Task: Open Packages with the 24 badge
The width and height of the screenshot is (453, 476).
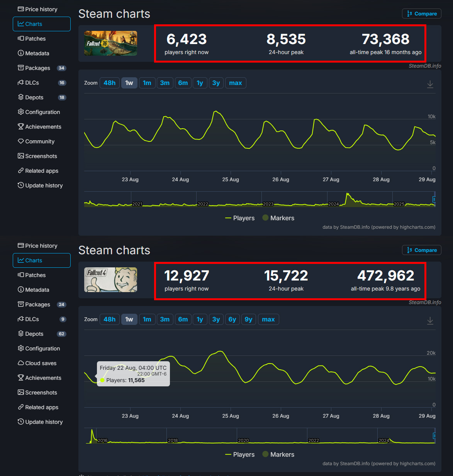Action: [x=42, y=304]
